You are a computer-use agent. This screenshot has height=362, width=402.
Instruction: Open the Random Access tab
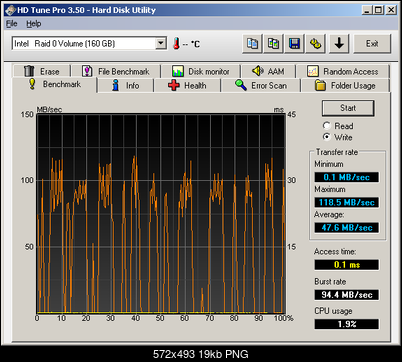[343, 71]
